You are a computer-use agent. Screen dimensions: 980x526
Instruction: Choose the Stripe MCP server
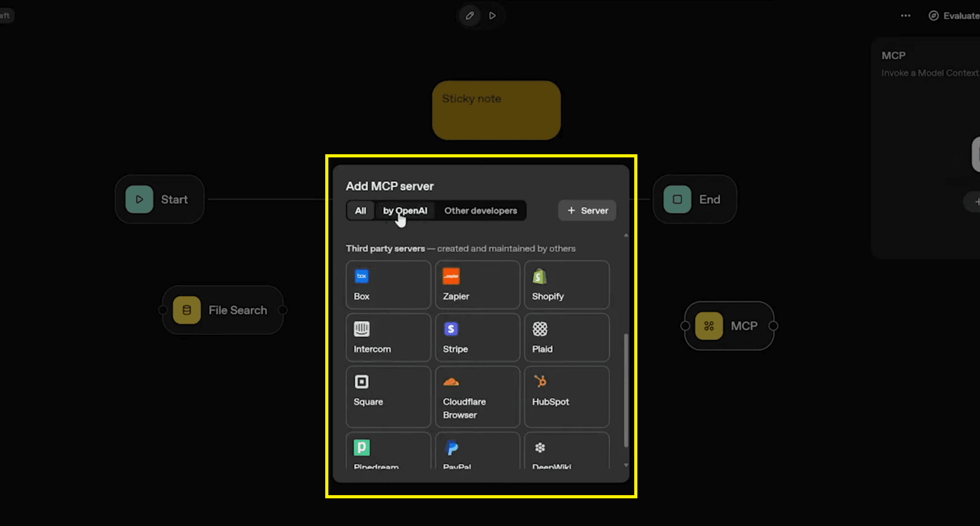pos(477,337)
